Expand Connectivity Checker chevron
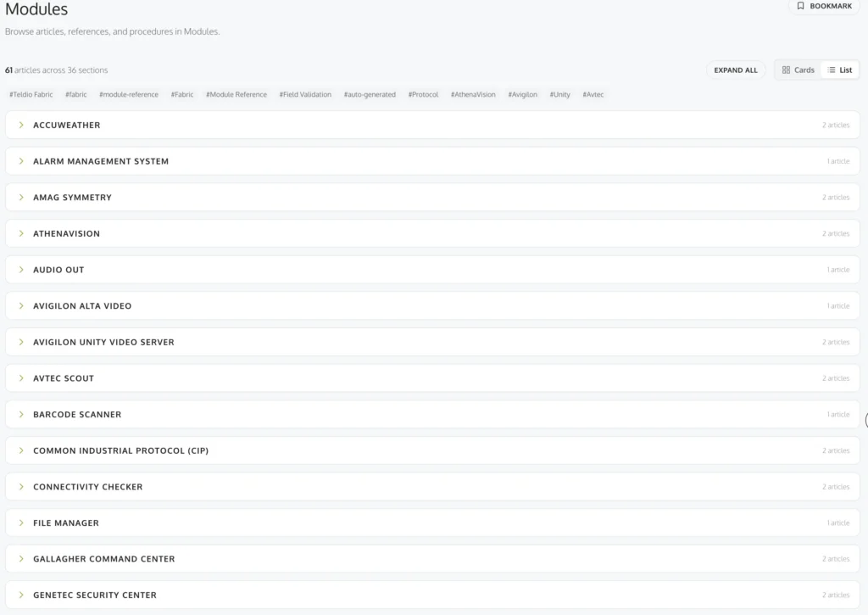This screenshot has width=868, height=615. coord(21,487)
